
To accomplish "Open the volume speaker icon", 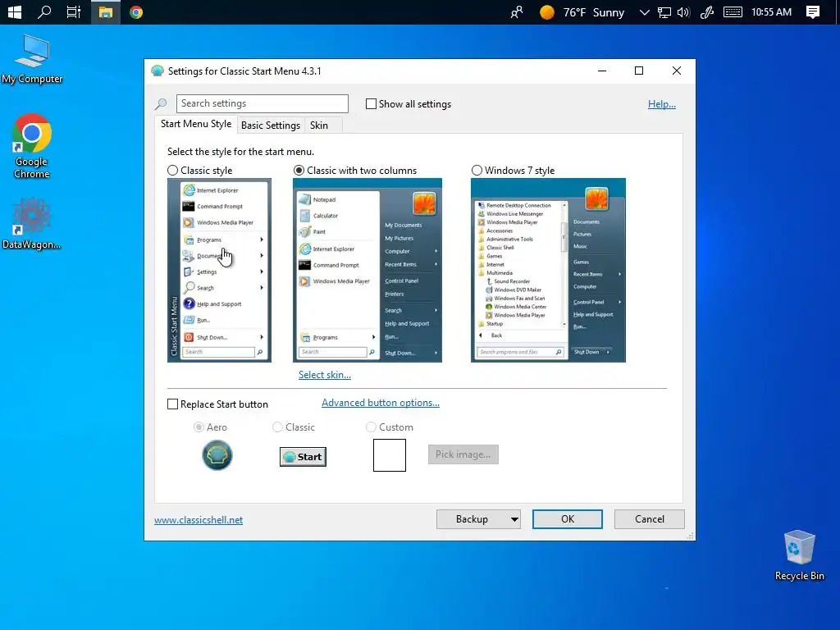I will pos(683,11).
